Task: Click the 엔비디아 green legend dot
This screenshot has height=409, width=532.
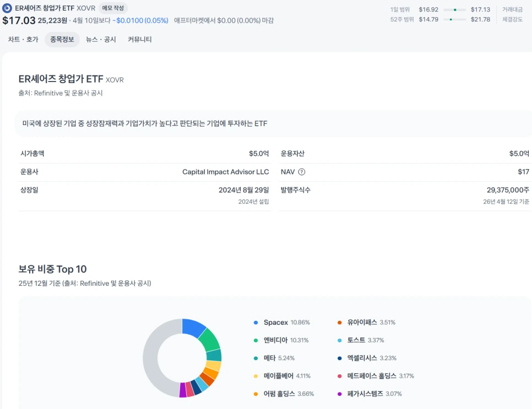Action: (256, 340)
